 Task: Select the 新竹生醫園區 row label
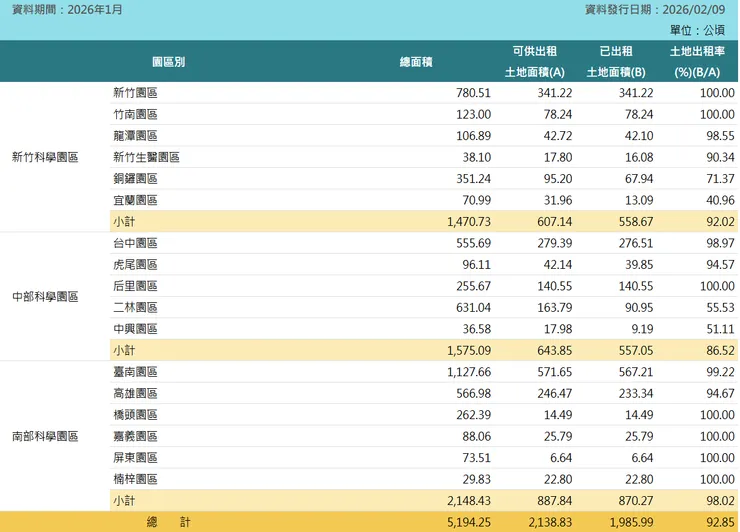pyautogui.click(x=146, y=157)
